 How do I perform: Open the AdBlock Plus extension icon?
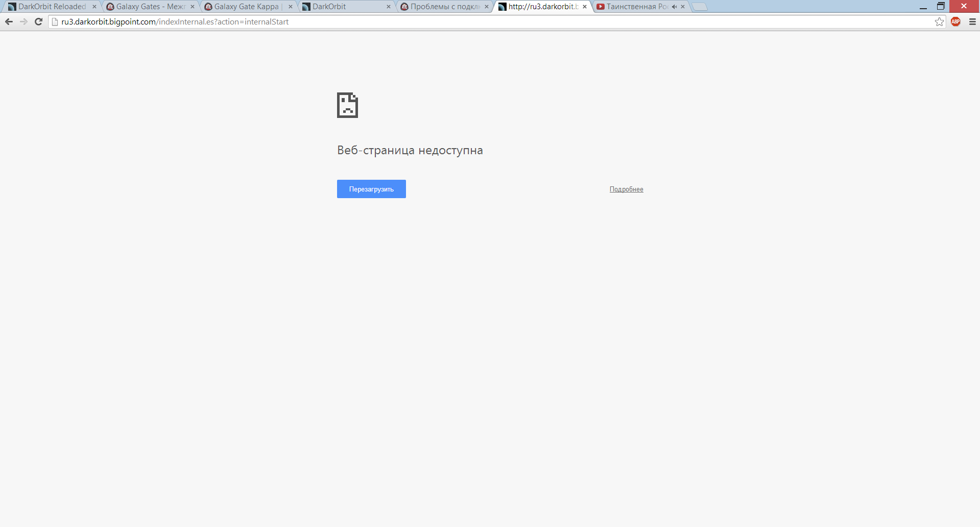[955, 21]
